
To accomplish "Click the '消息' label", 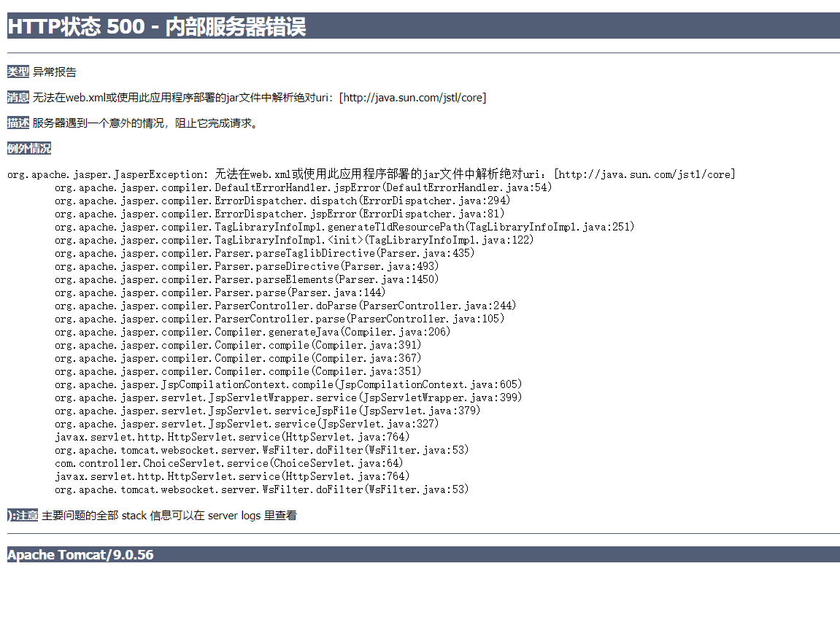I will click(18, 98).
